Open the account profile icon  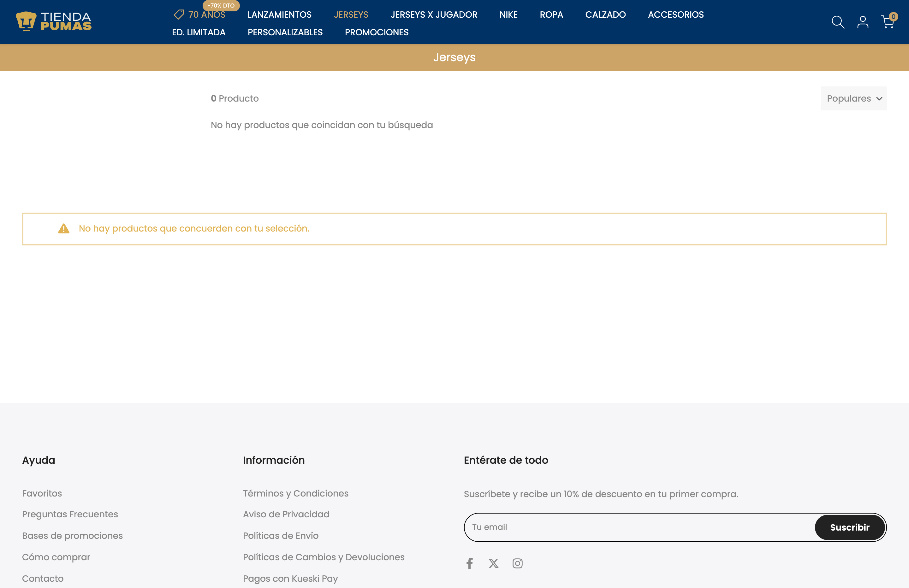point(863,22)
